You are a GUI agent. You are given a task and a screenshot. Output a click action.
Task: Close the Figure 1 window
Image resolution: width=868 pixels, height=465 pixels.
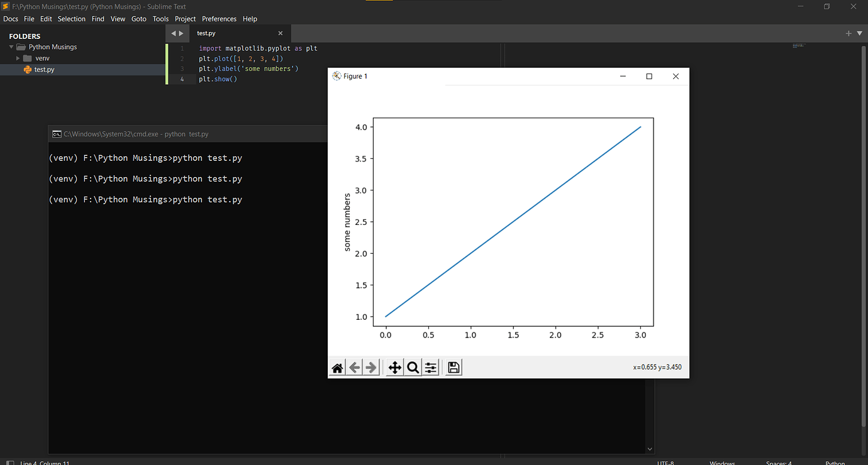tap(676, 76)
